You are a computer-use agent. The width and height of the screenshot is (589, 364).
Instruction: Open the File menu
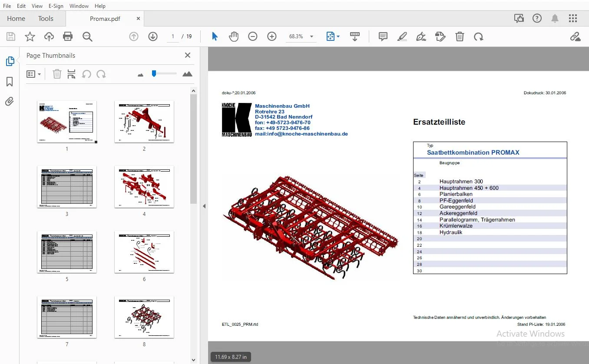click(x=7, y=6)
